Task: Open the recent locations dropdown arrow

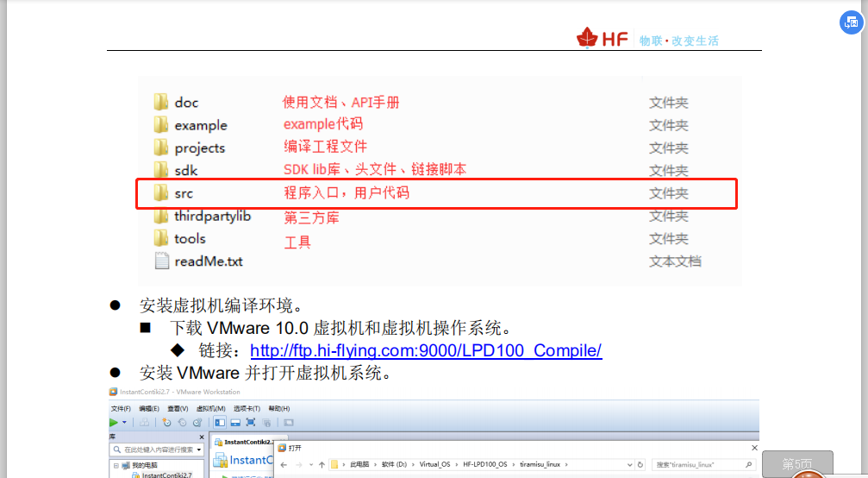Action: pyautogui.click(x=311, y=465)
